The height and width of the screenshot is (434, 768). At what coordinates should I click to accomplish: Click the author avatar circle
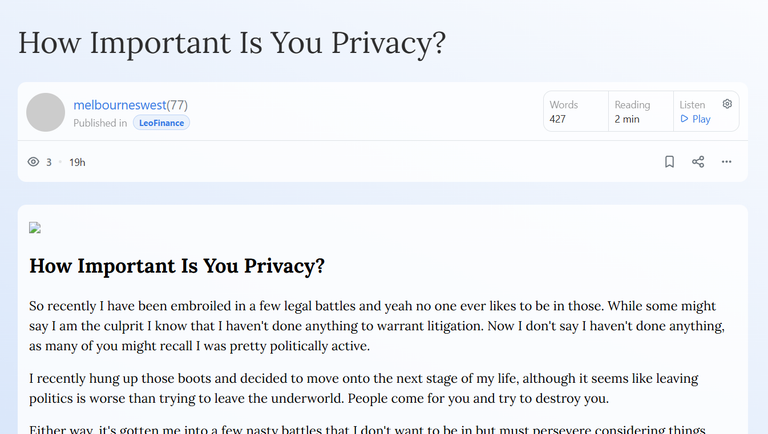point(46,112)
